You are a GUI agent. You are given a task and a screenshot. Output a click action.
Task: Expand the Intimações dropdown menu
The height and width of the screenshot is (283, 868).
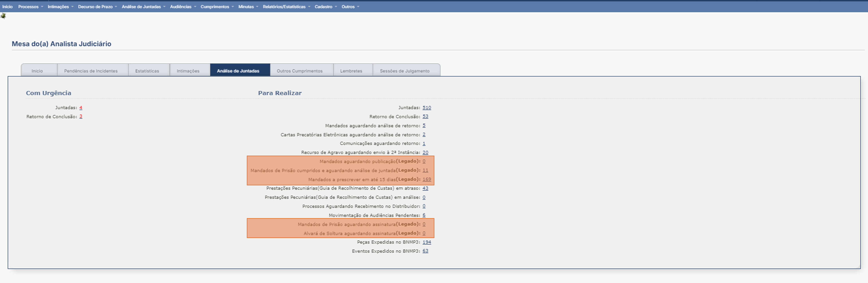[61, 7]
